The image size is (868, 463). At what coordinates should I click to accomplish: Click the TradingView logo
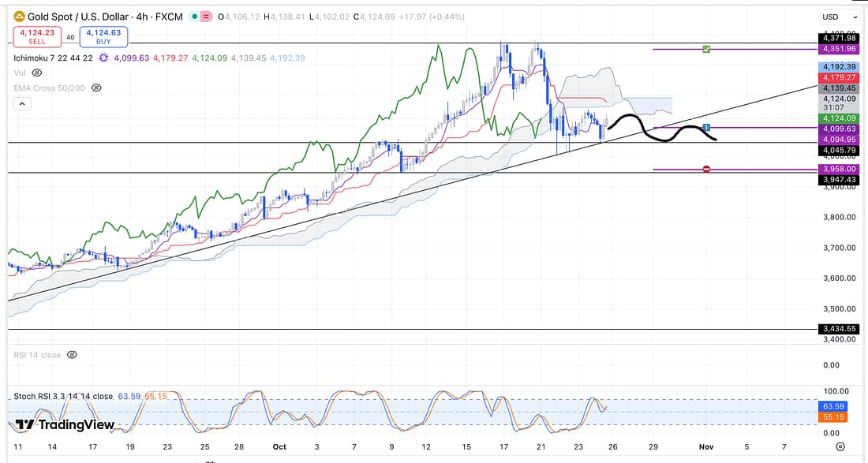point(65,425)
